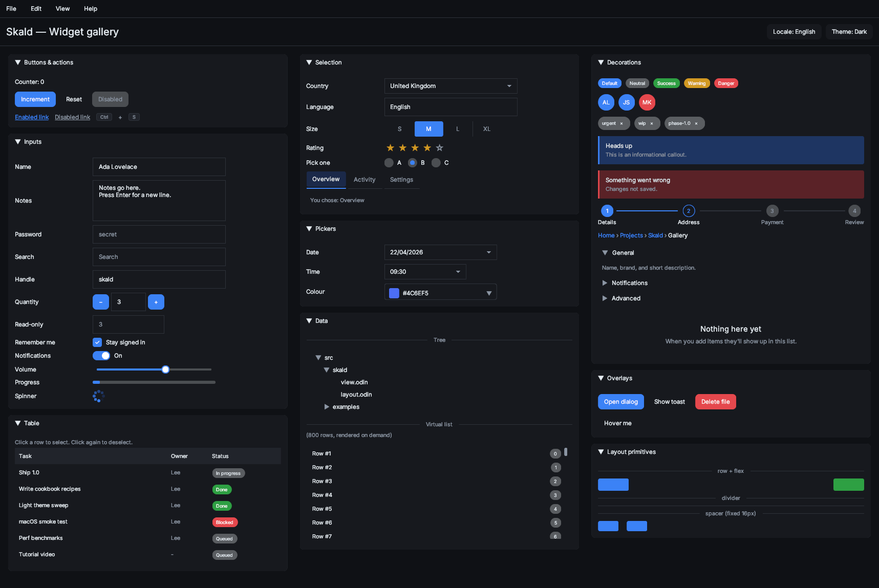Open the Help menu

[x=91, y=9]
